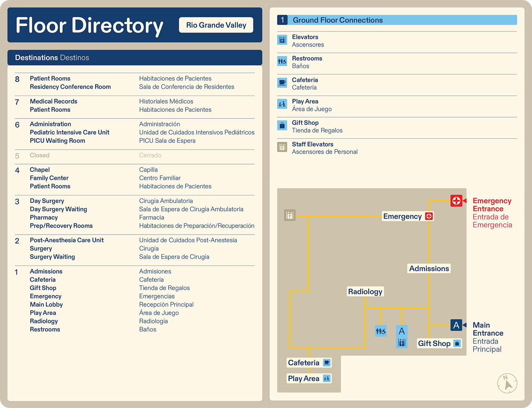Click the Restrooms icon next to Baños

(x=282, y=62)
